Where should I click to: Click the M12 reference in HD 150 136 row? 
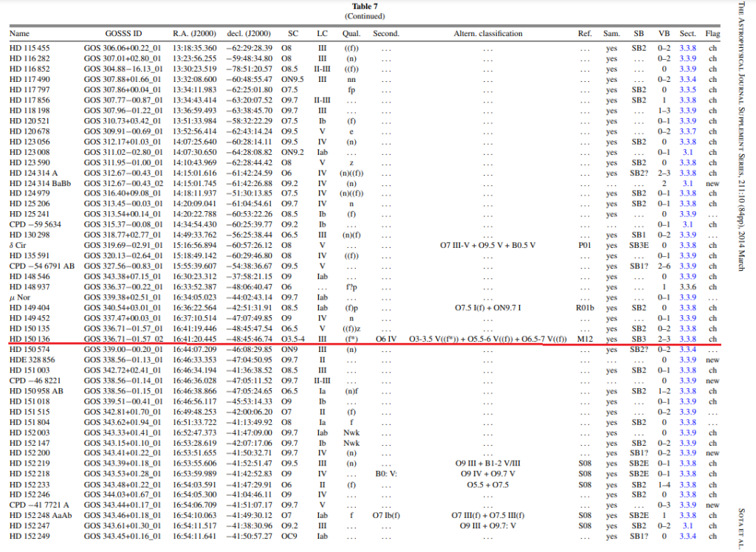point(585,338)
